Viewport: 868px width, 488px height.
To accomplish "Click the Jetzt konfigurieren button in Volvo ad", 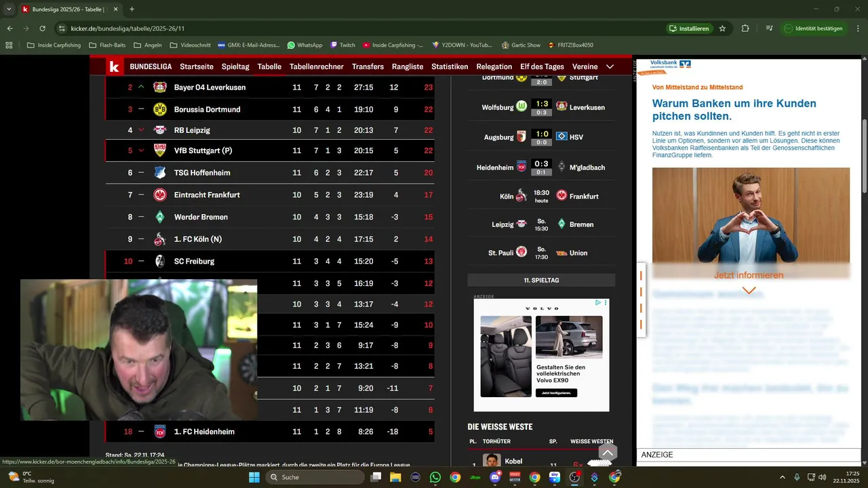I will 557,393.
